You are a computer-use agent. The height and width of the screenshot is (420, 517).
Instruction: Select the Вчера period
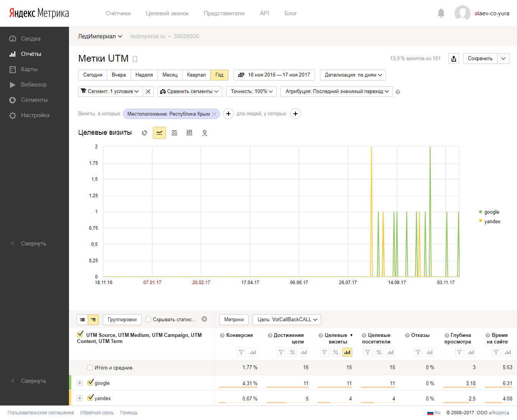click(x=119, y=75)
